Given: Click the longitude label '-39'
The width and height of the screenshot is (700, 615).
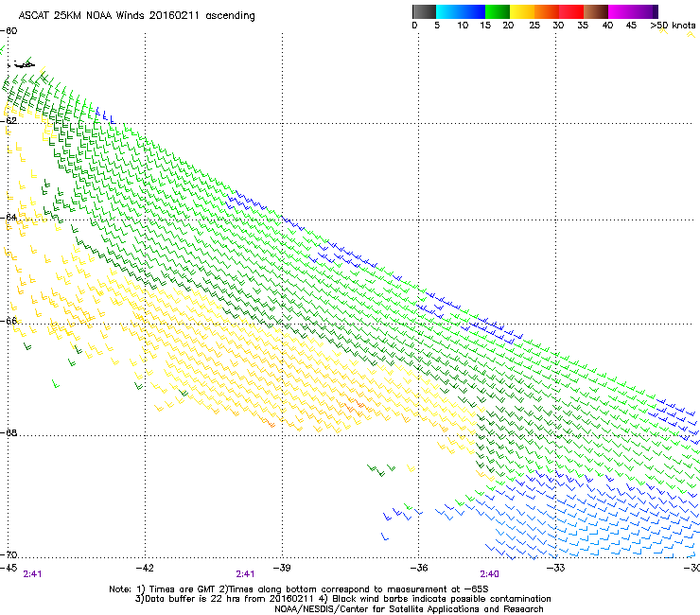Looking at the screenshot, I should tap(282, 568).
